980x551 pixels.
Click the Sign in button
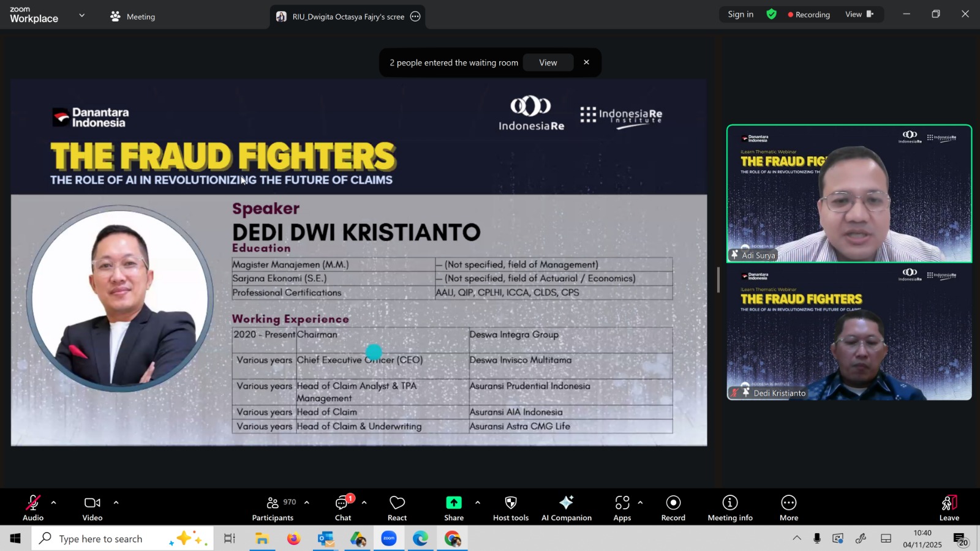coord(741,14)
